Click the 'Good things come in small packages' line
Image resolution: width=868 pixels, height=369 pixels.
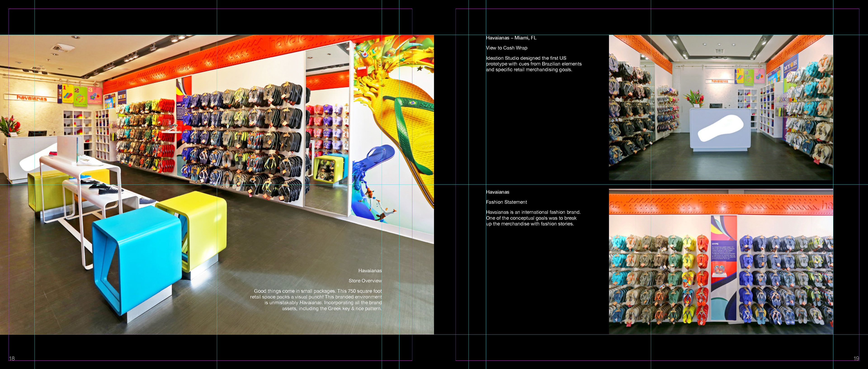[318, 291]
